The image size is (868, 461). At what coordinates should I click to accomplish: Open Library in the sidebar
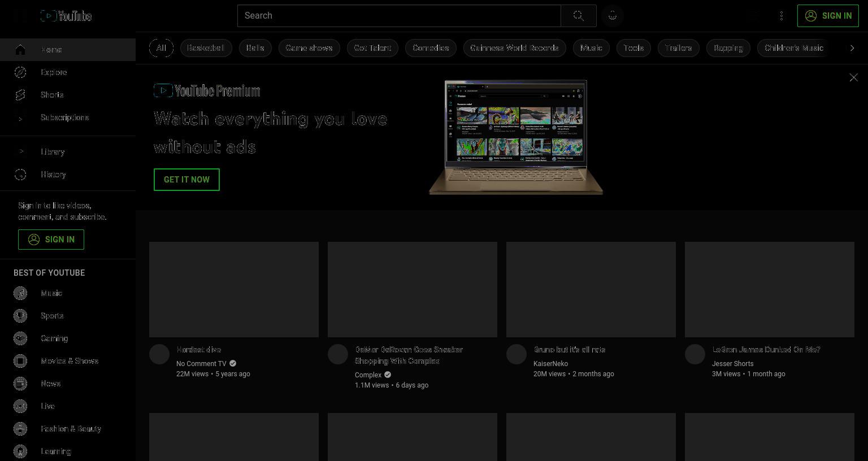point(68,152)
